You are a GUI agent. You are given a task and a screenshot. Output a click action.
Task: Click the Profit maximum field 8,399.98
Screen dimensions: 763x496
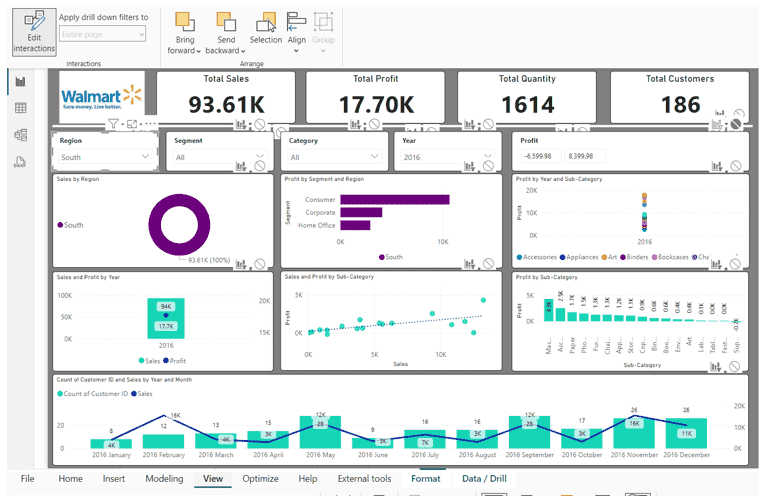click(585, 156)
